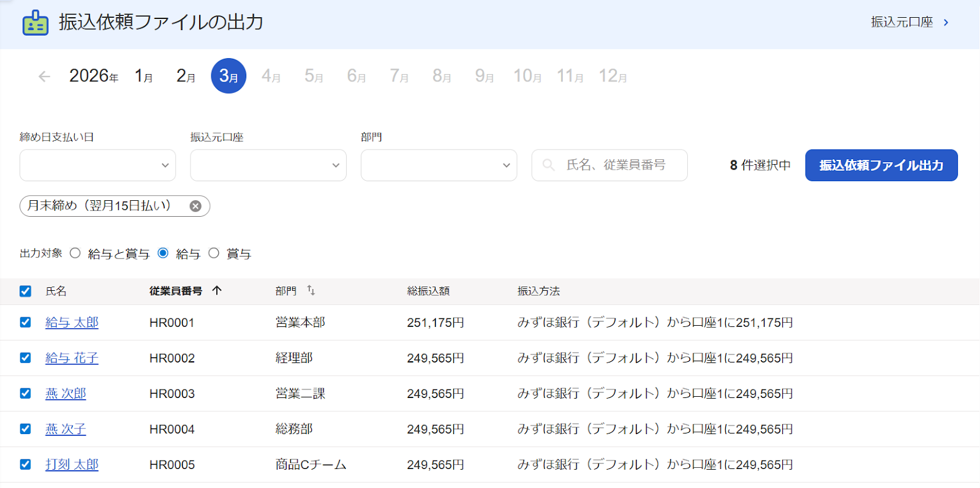Viewport: 980px width, 488px height.
Task: Click the payroll transfer file header icon
Action: (36, 23)
